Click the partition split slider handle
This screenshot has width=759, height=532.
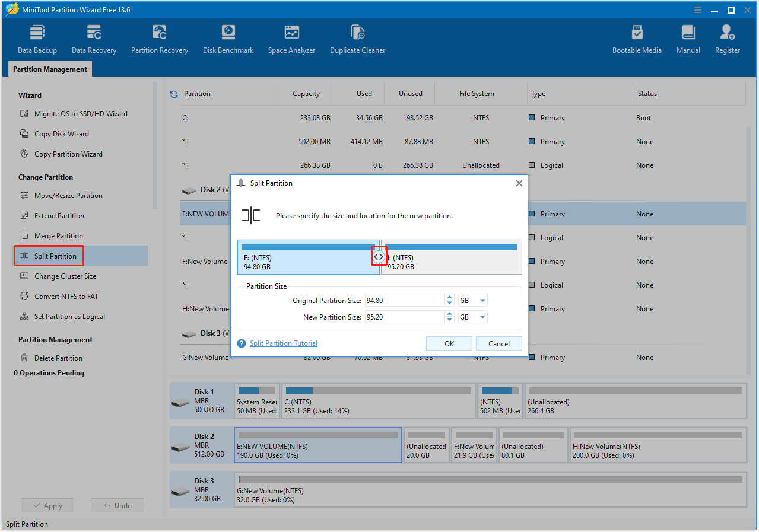tap(379, 257)
